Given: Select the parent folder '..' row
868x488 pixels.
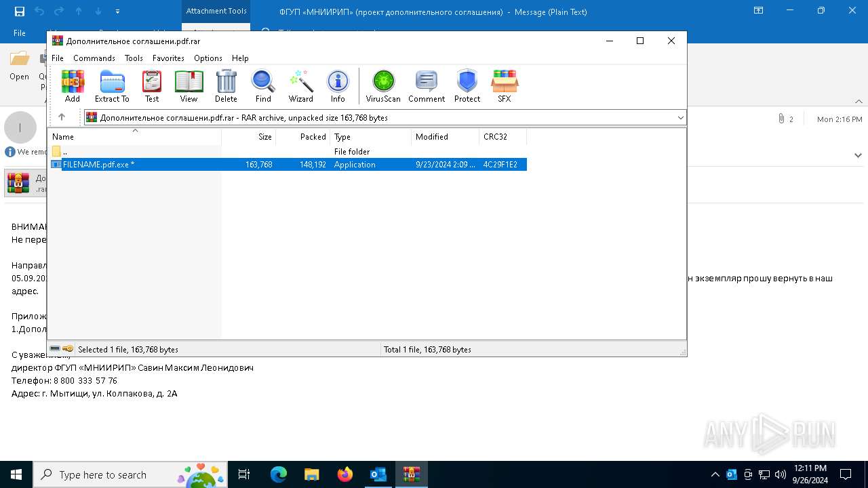Looking at the screenshot, I should [288, 151].
